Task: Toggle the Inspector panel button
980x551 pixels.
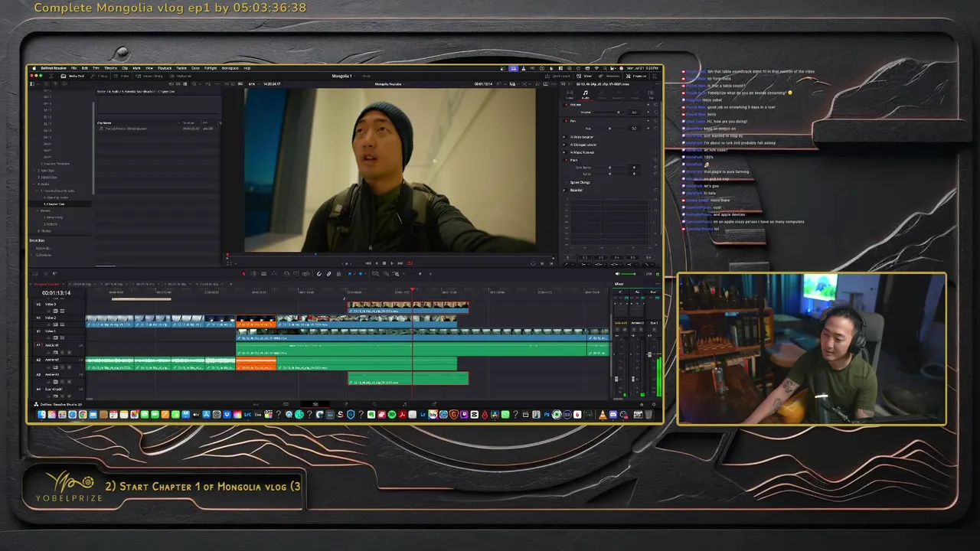Action: tap(636, 77)
